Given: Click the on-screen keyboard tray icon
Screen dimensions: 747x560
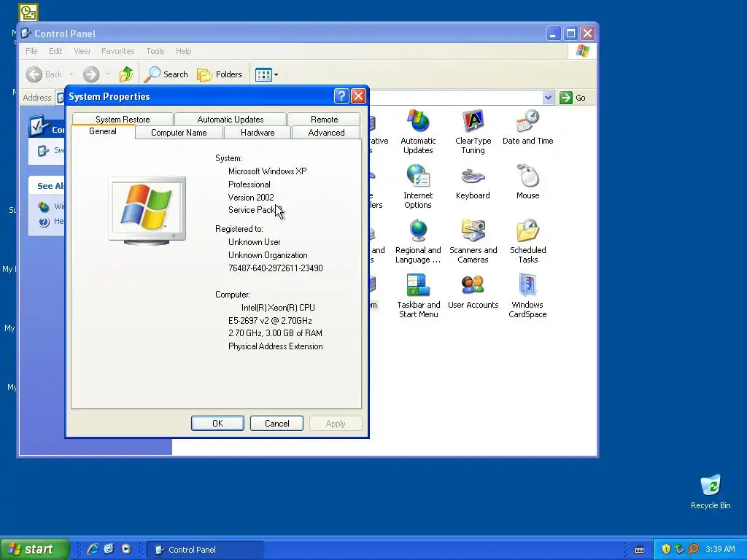Looking at the screenshot, I should pyautogui.click(x=639, y=550).
